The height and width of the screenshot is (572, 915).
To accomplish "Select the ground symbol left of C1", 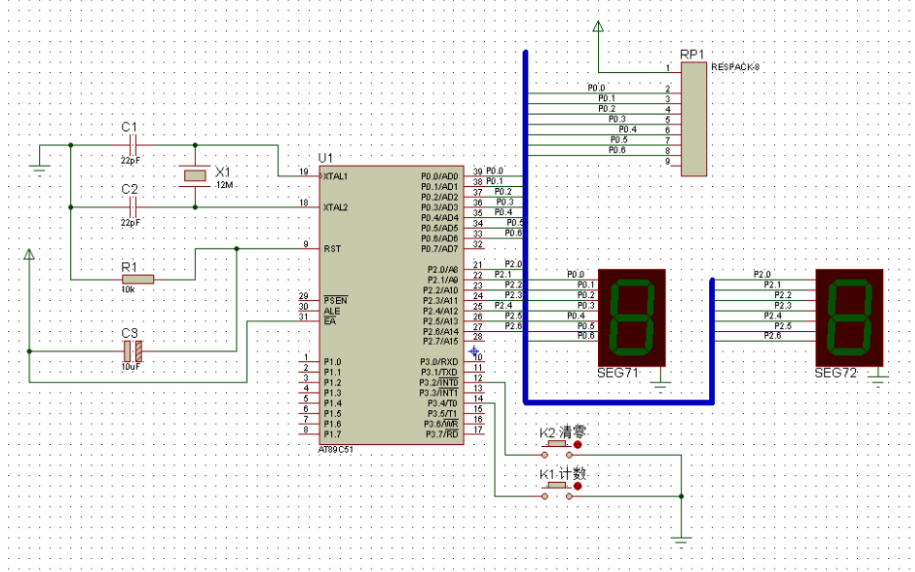I will click(40, 164).
